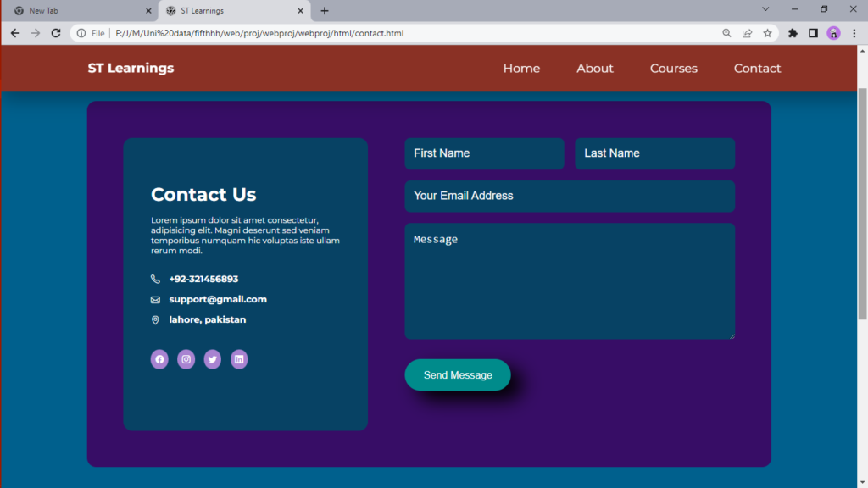868x488 pixels.
Task: Click the browser address bar URL
Action: pos(259,33)
